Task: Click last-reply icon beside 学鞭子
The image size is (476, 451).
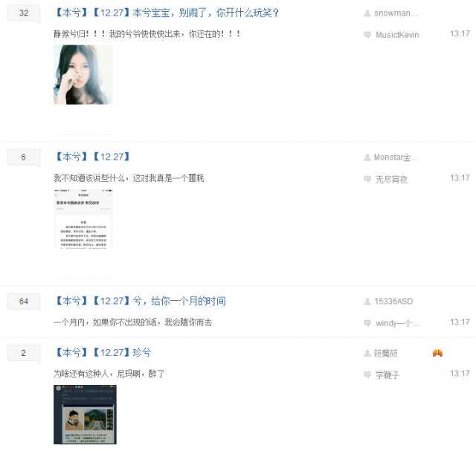Action: [x=367, y=374]
